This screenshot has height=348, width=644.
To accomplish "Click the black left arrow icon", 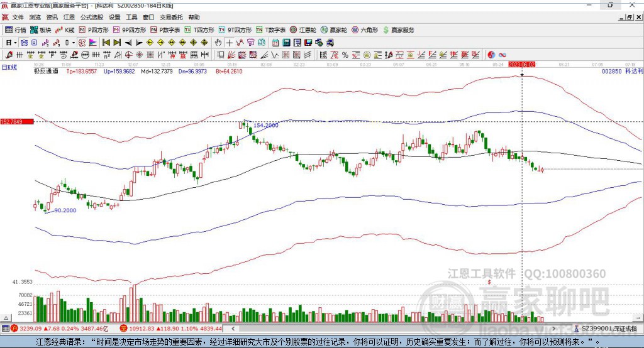I will point(128,43).
